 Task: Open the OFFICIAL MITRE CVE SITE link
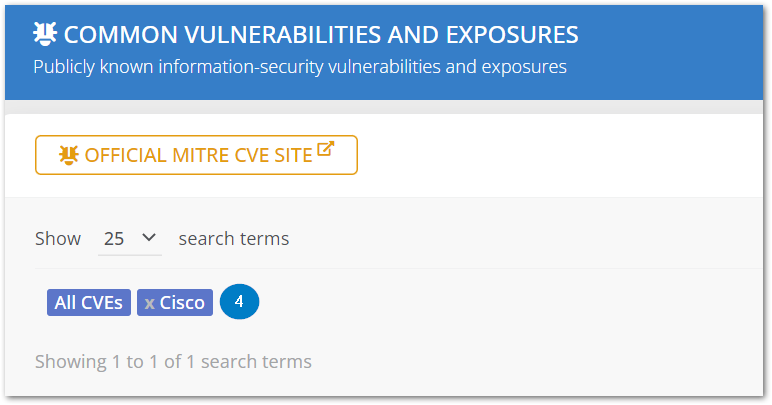tap(196, 155)
